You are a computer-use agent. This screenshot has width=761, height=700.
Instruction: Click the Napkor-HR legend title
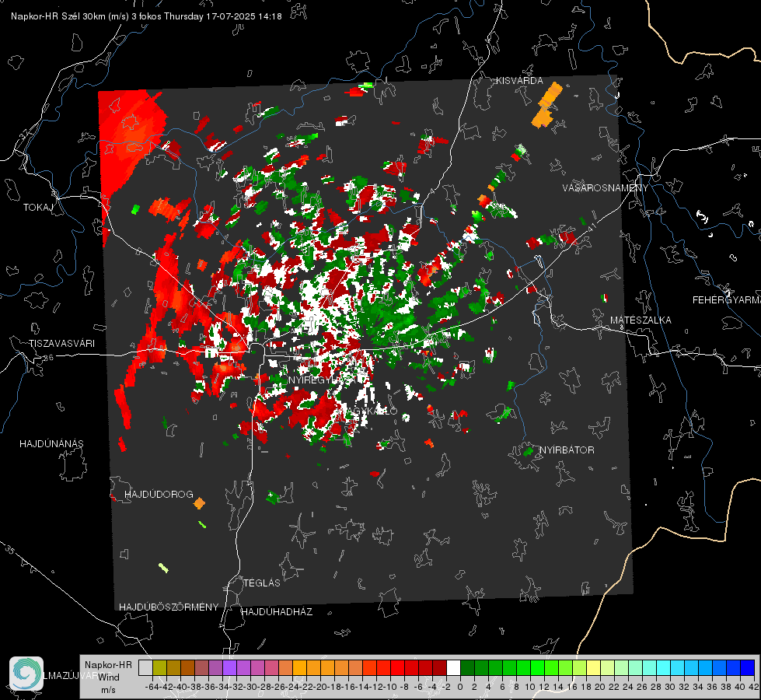point(108,664)
